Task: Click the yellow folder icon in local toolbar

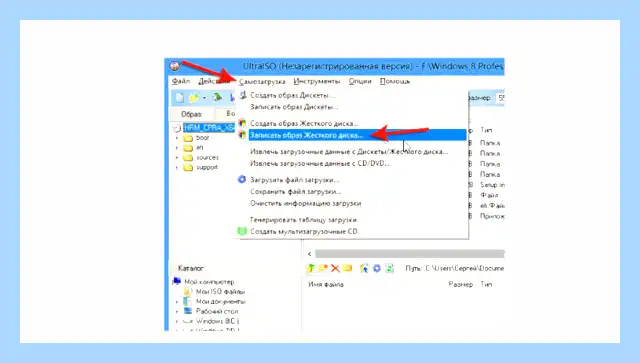Action: (347, 268)
